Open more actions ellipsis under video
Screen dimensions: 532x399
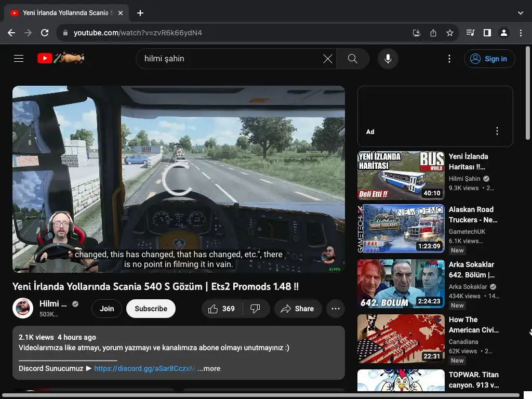(336, 309)
